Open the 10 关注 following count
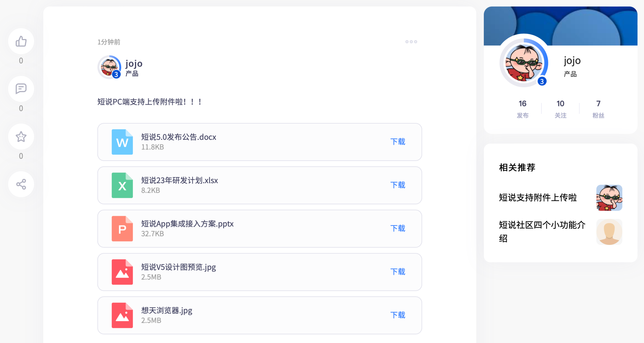Viewport: 644px width, 343px height. (560, 109)
